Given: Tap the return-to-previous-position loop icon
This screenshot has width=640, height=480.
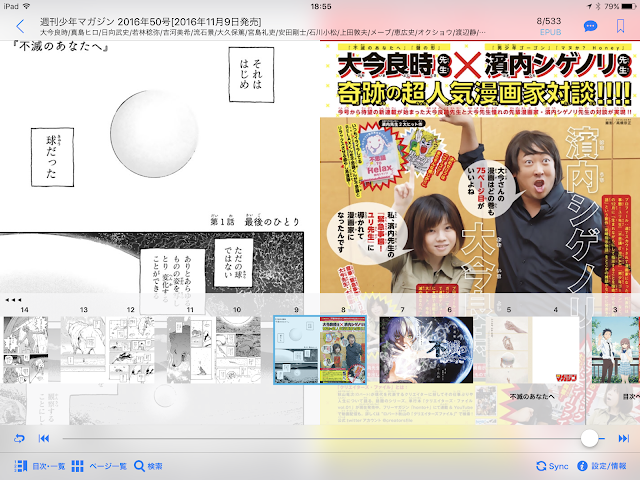Looking at the screenshot, I should pyautogui.click(x=19, y=438).
